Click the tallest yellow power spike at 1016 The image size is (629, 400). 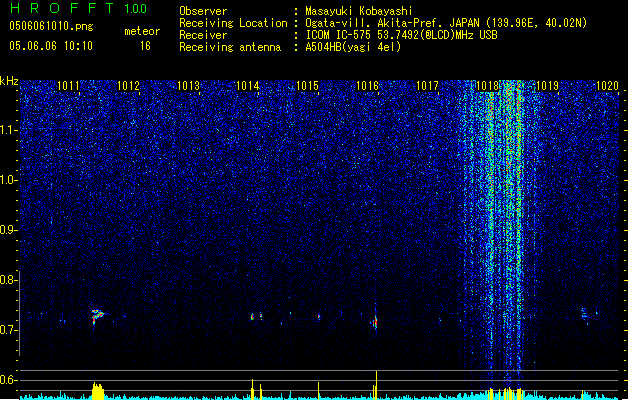pos(376,385)
